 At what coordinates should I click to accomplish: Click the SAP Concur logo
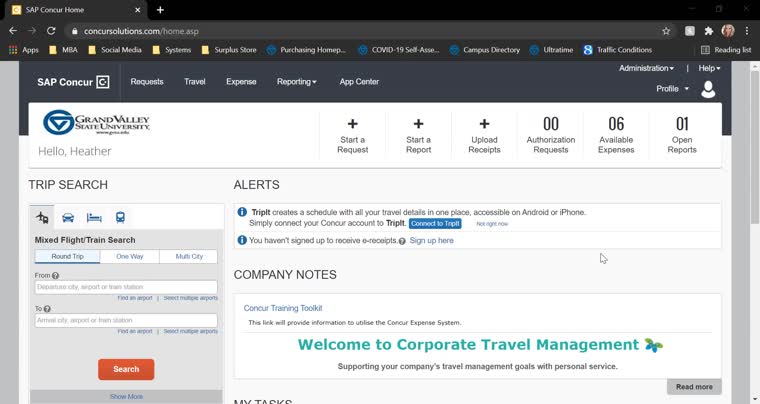73,82
